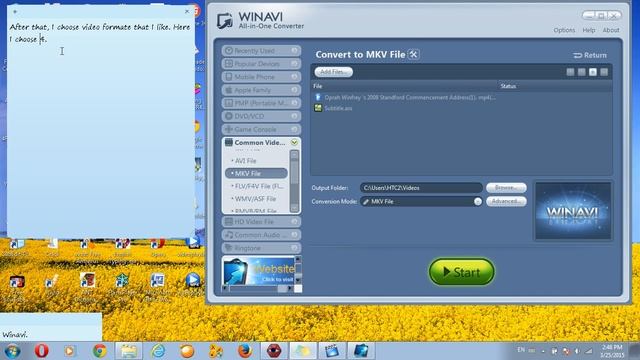
Task: Expand the Mobile Phone category
Action: [261, 77]
